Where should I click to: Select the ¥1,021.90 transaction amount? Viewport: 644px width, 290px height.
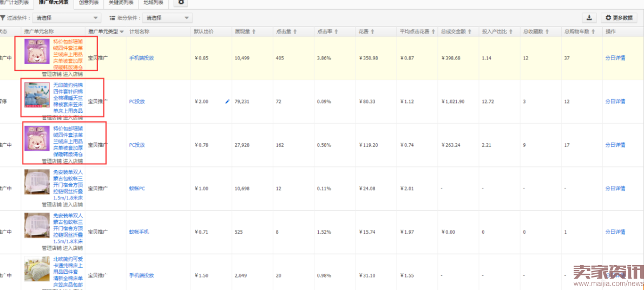[453, 101]
